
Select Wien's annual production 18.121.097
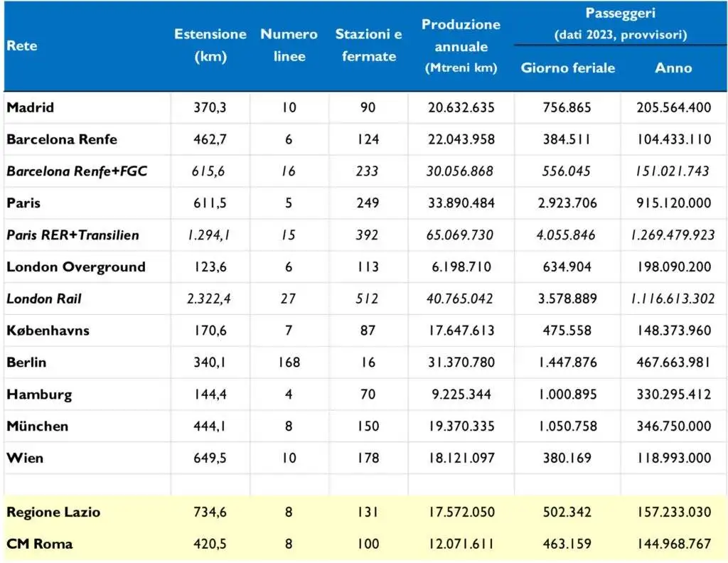coord(461,459)
